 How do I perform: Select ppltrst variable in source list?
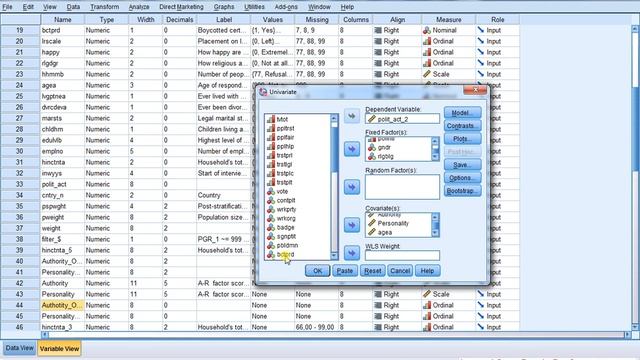[x=285, y=128]
